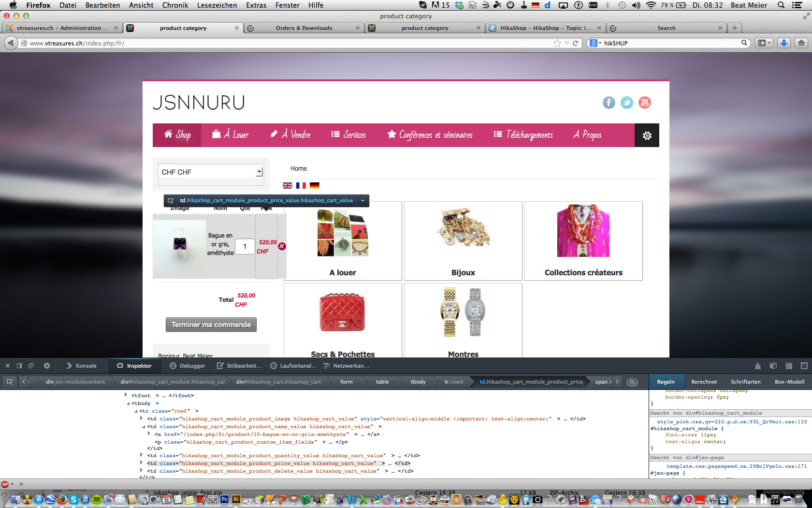This screenshot has width=812, height=508.
Task: Click the cart quantity input field
Action: point(245,246)
